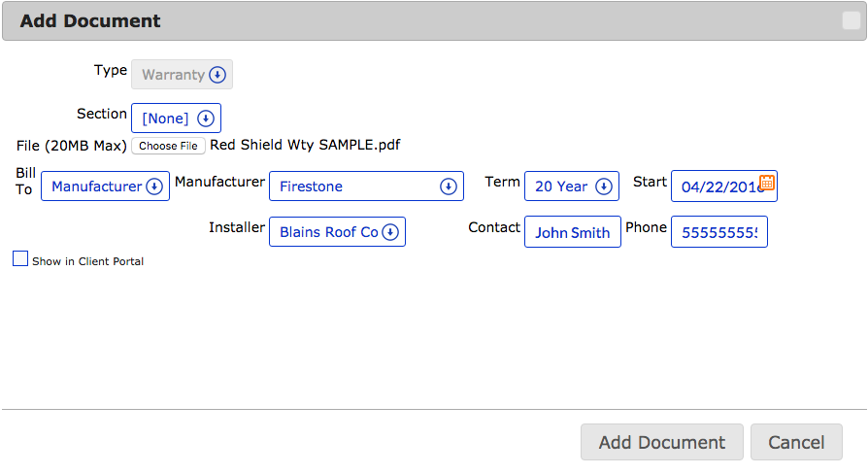Click the Choose File button
This screenshot has width=868, height=474.
168,146
